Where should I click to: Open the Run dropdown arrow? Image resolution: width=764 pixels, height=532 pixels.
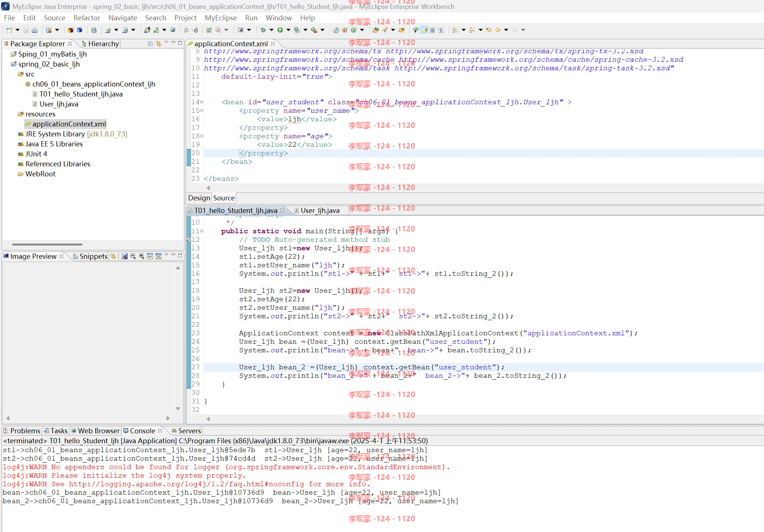click(x=288, y=30)
